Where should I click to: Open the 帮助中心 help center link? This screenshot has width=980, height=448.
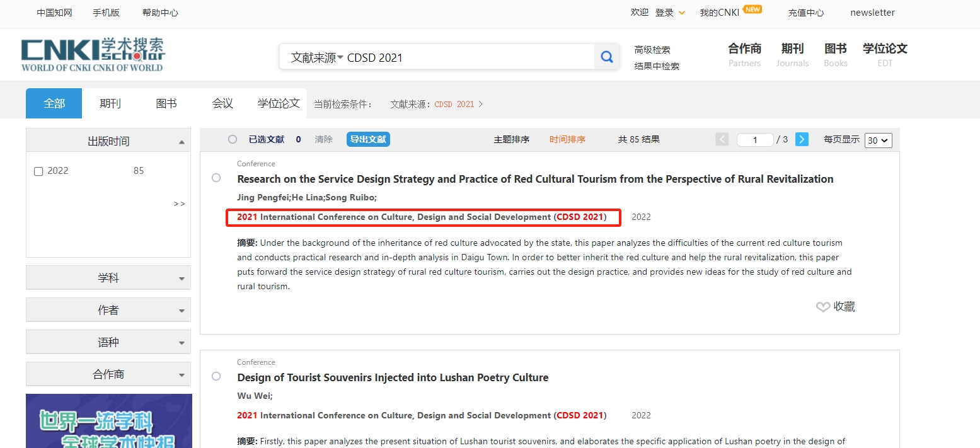tap(160, 13)
